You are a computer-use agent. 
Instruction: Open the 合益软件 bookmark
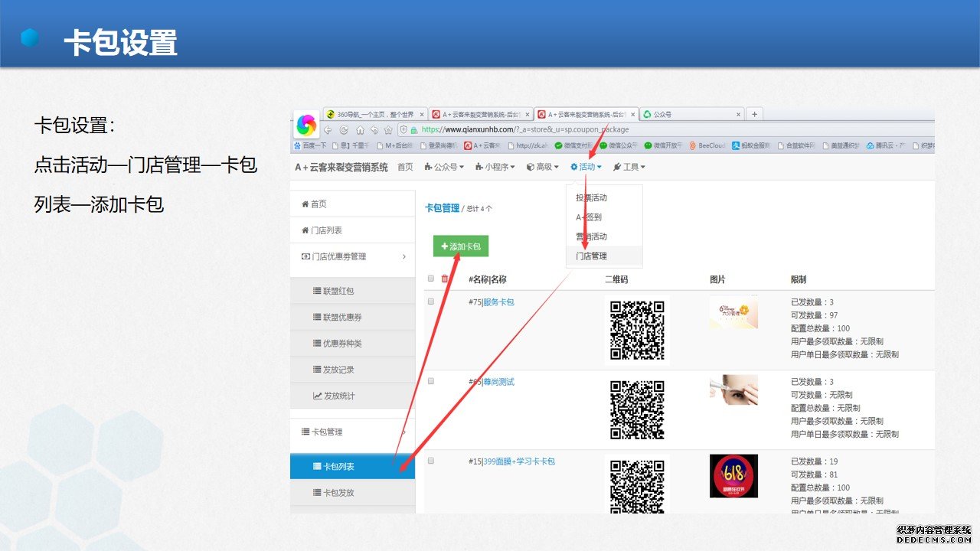point(797,145)
